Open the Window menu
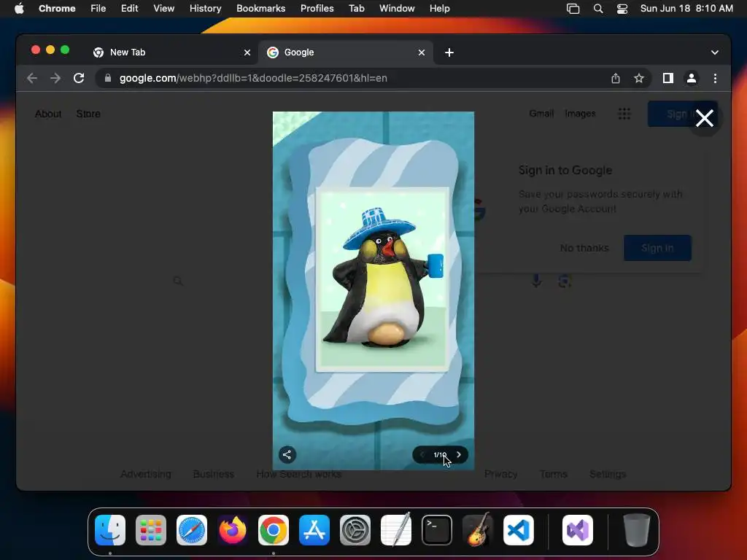This screenshot has height=560, width=747. coord(397,9)
